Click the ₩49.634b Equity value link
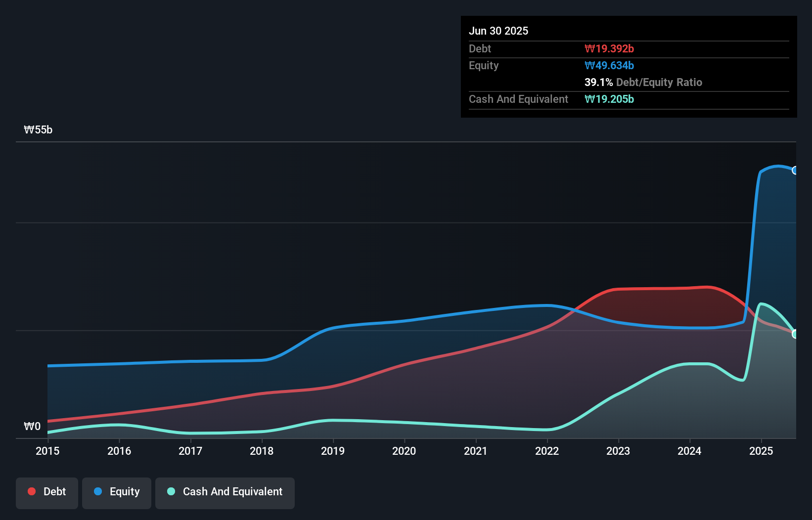Image resolution: width=812 pixels, height=520 pixels. (609, 65)
